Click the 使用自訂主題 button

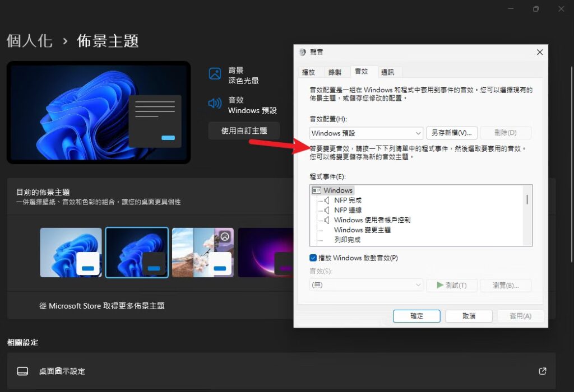(244, 130)
